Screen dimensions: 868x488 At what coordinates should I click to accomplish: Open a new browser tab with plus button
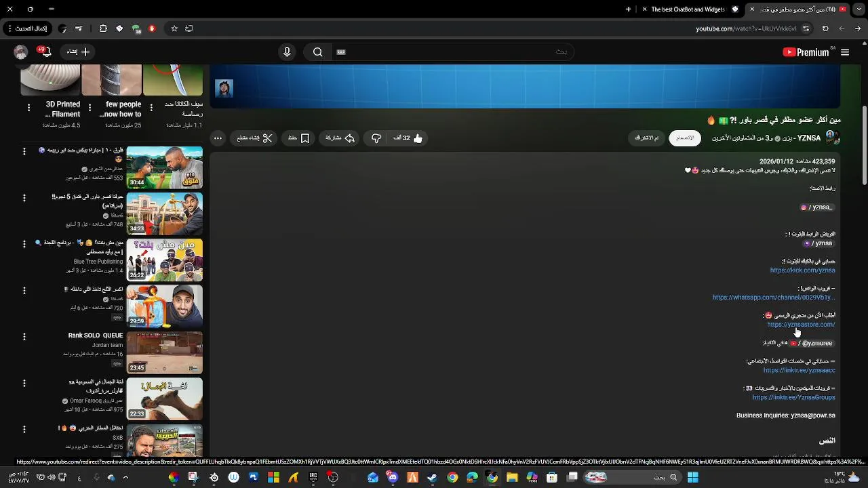point(628,9)
